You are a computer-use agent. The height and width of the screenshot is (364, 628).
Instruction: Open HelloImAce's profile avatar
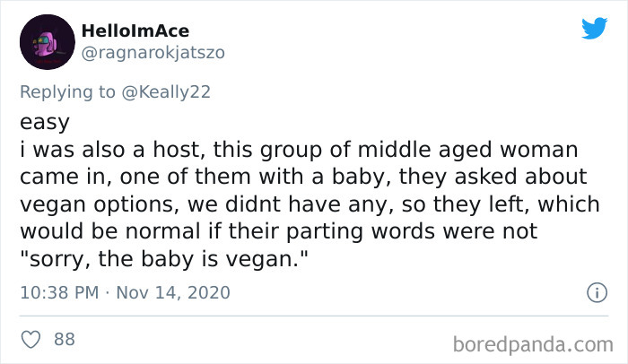(x=48, y=42)
